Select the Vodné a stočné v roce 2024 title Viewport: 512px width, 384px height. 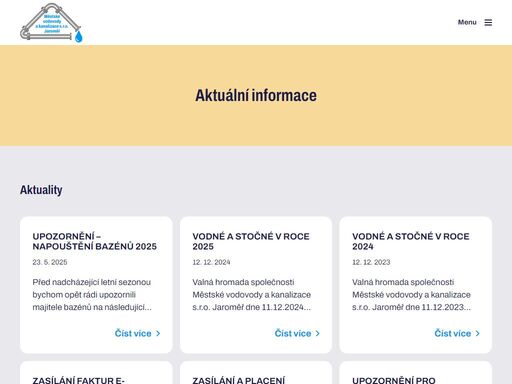point(411,241)
